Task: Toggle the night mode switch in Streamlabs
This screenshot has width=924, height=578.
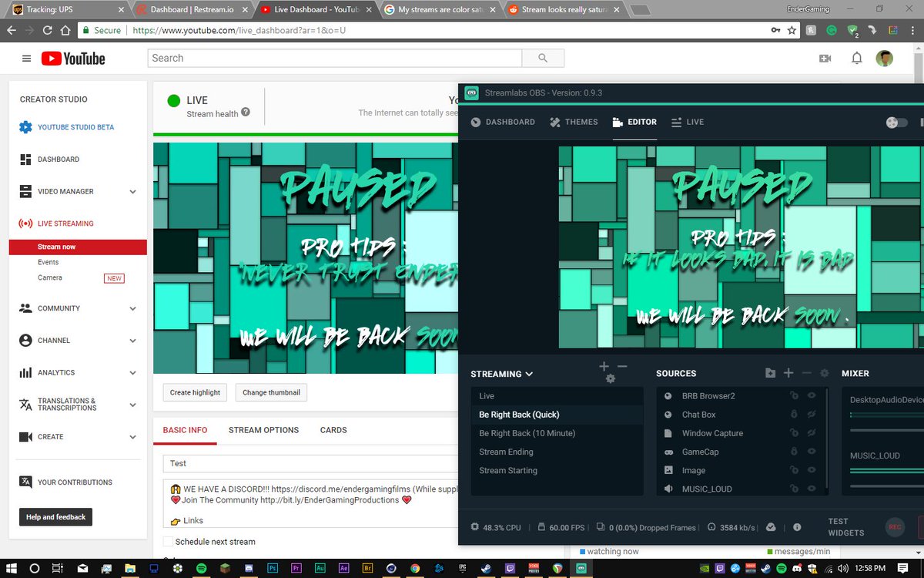Action: (x=896, y=122)
